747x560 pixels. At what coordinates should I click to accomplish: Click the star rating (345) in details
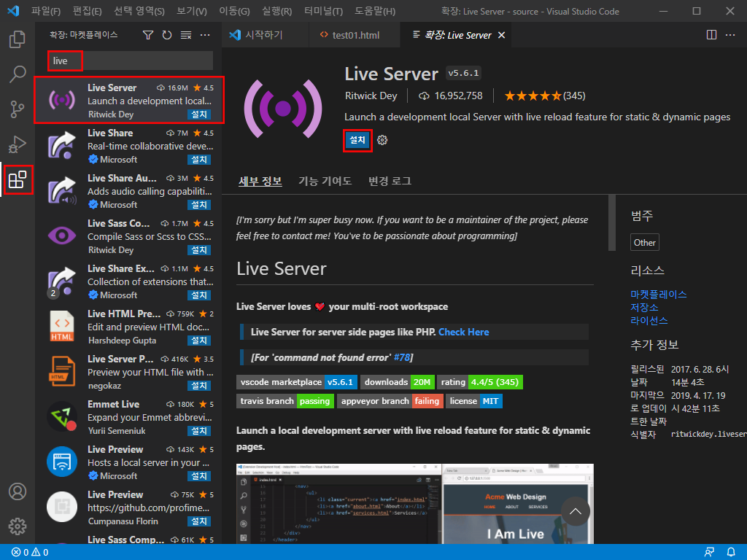click(x=544, y=96)
